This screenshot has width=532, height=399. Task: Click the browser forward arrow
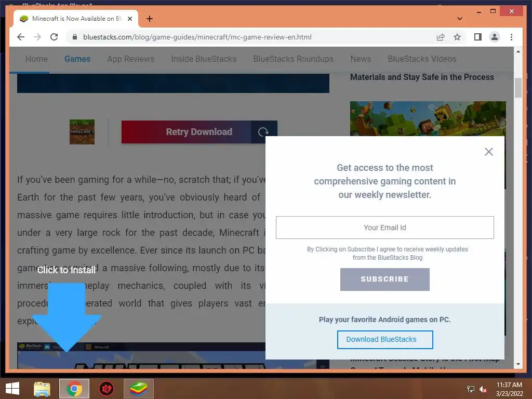pyautogui.click(x=37, y=37)
